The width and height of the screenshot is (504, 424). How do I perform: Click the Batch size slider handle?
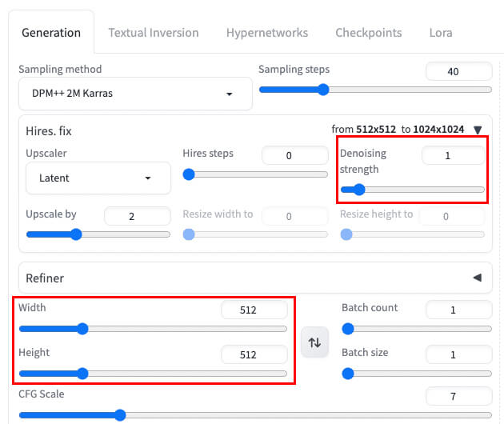pyautogui.click(x=348, y=373)
